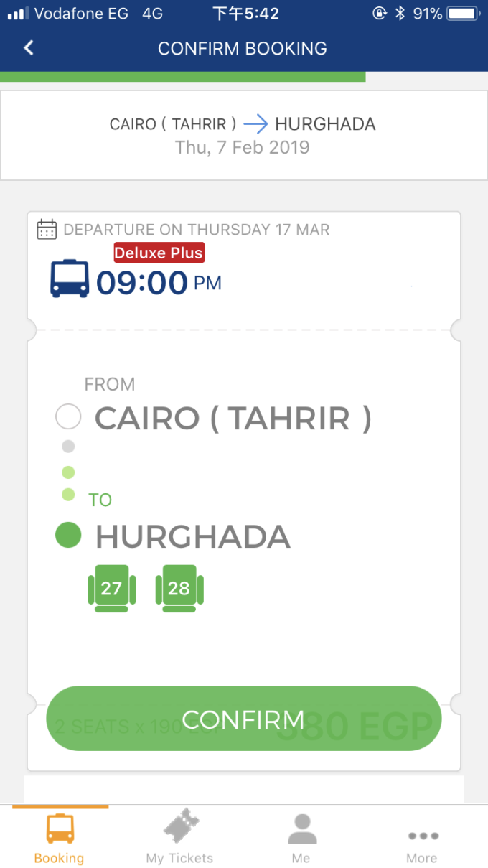Switch to My Tickets tab
488x868 pixels.
pyautogui.click(x=179, y=838)
